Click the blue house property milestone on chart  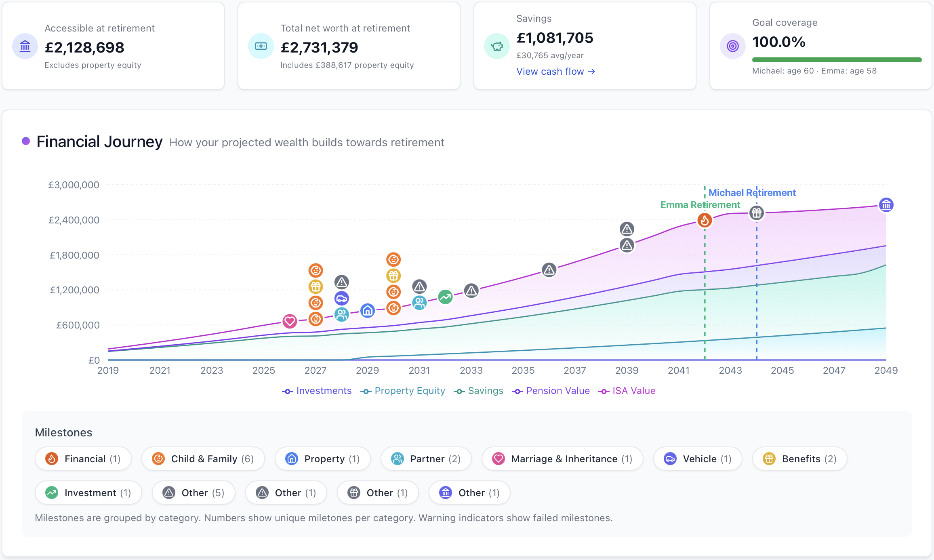(x=368, y=311)
